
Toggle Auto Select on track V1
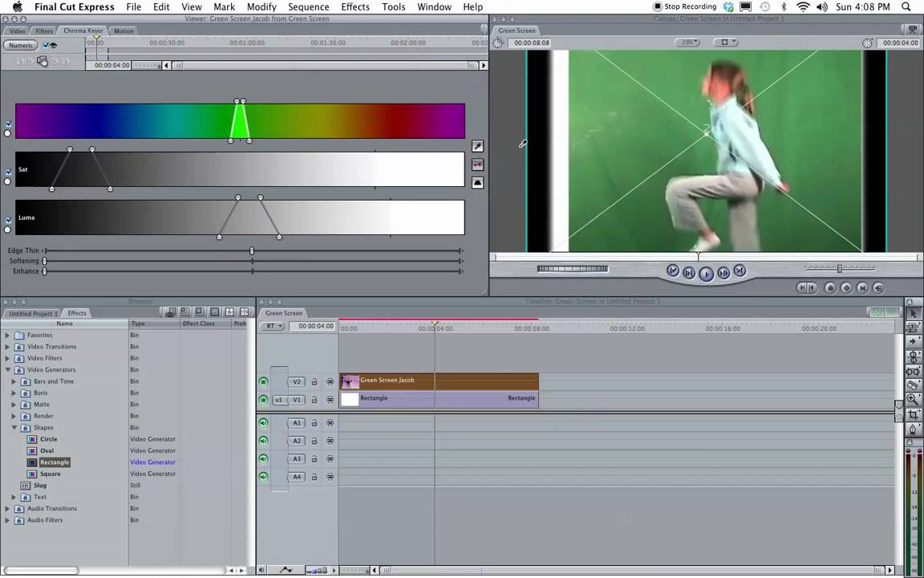coord(330,400)
